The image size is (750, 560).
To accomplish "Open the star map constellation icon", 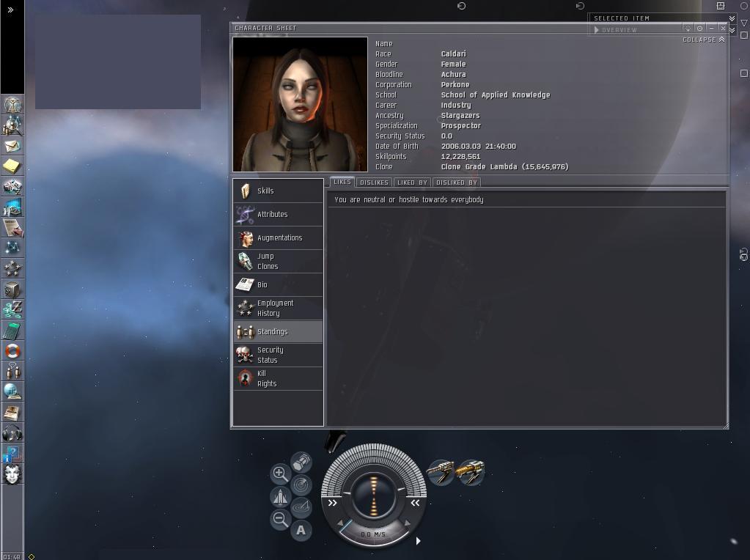I will [12, 248].
